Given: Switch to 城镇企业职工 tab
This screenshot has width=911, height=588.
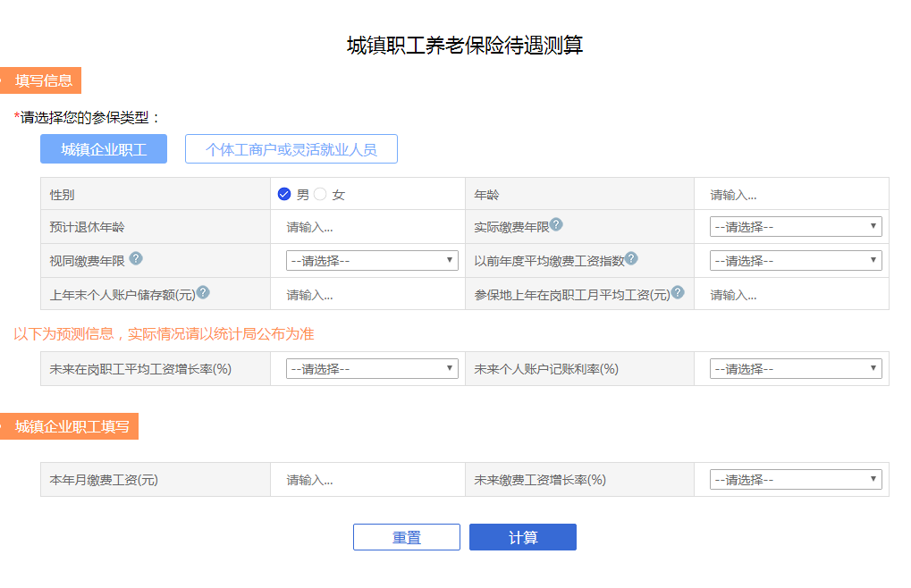Looking at the screenshot, I should pyautogui.click(x=104, y=149).
